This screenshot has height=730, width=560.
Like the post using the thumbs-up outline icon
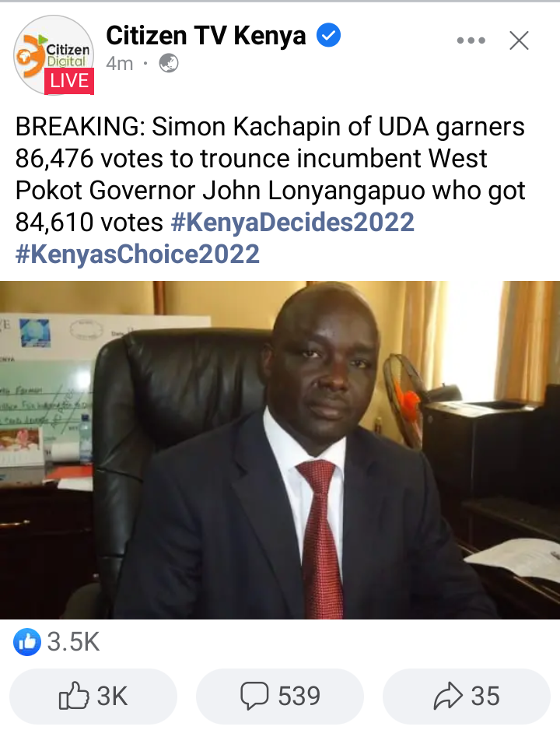pos(73,696)
